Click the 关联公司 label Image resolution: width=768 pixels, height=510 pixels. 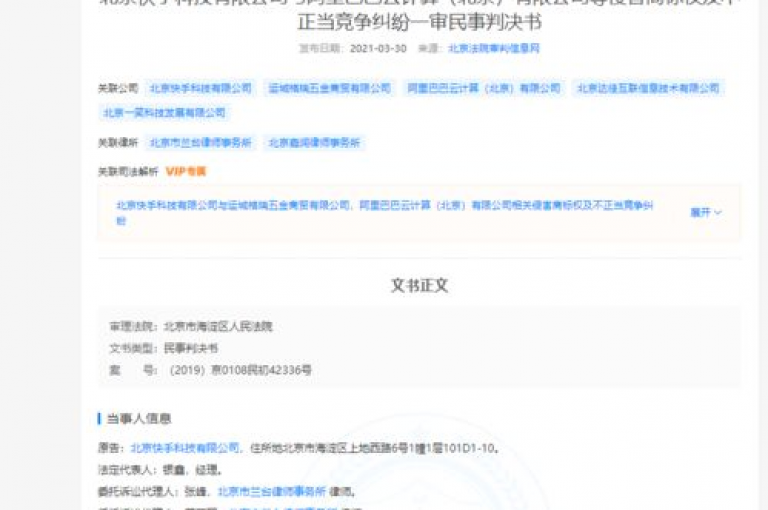point(118,88)
